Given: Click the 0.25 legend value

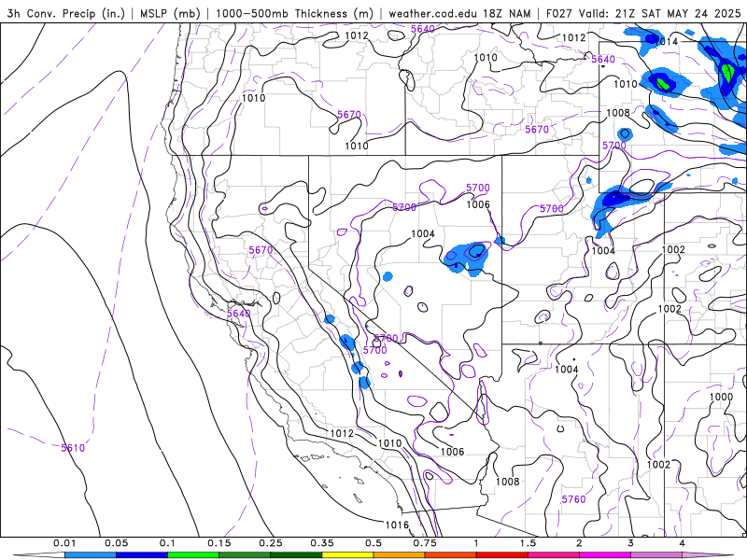Looking at the screenshot, I should point(271,543).
